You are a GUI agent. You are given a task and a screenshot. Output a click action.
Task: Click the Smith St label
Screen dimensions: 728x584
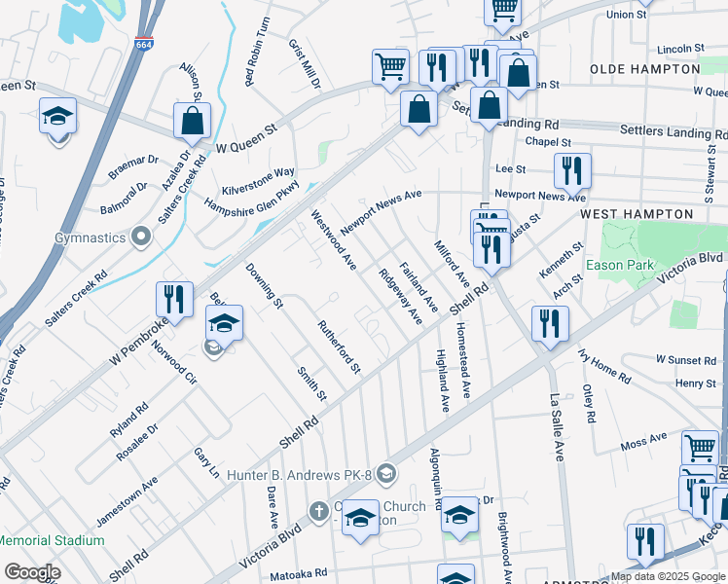pyautogui.click(x=312, y=383)
